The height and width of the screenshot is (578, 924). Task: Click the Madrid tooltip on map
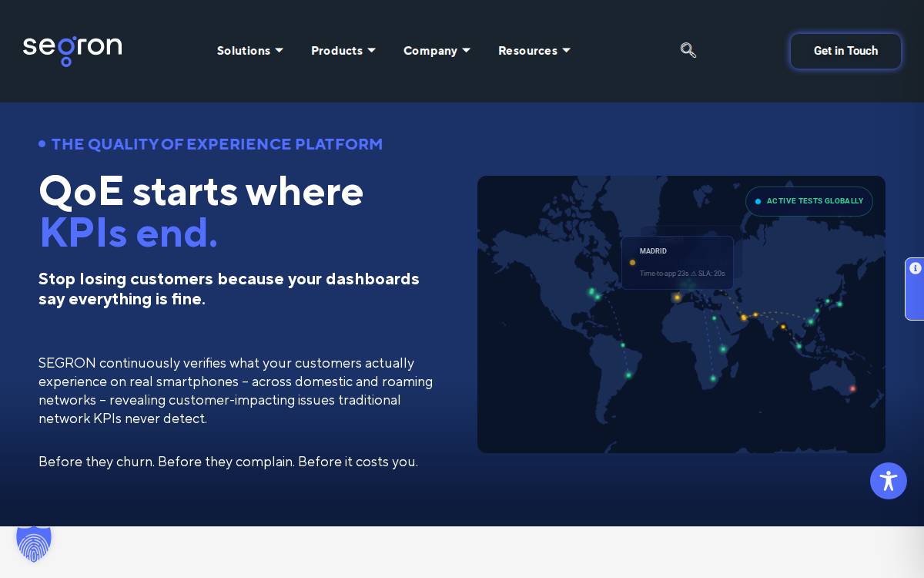click(x=678, y=263)
